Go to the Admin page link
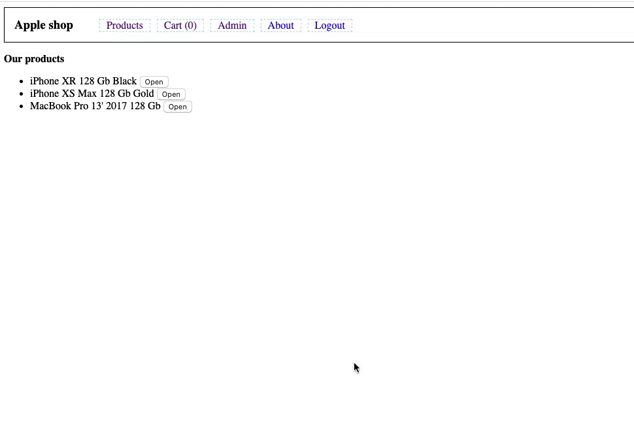The height and width of the screenshot is (424, 634). (232, 25)
